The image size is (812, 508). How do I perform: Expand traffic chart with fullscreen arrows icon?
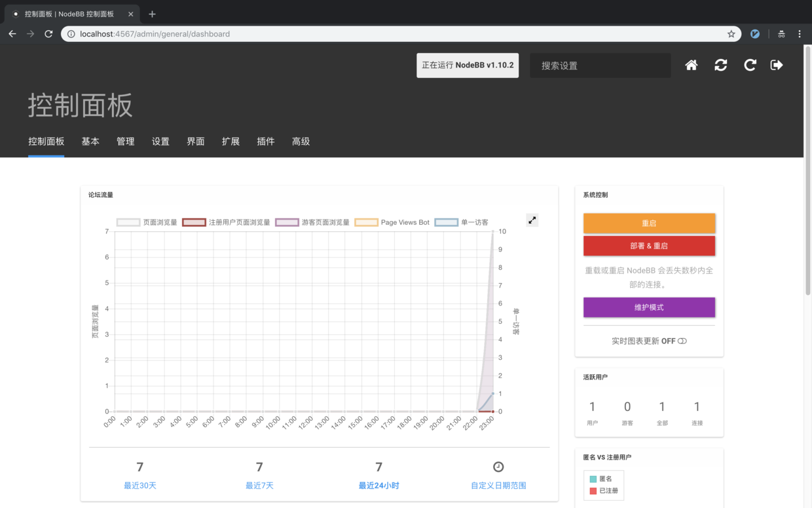tap(532, 221)
